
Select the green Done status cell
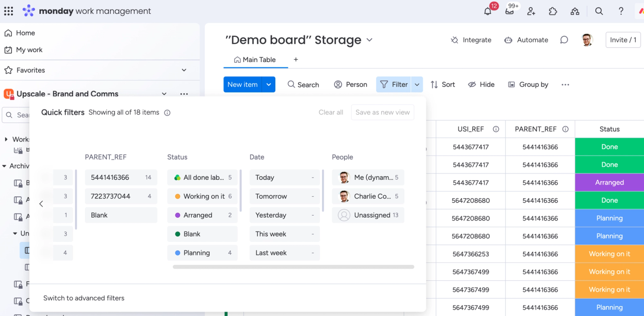[609, 147]
